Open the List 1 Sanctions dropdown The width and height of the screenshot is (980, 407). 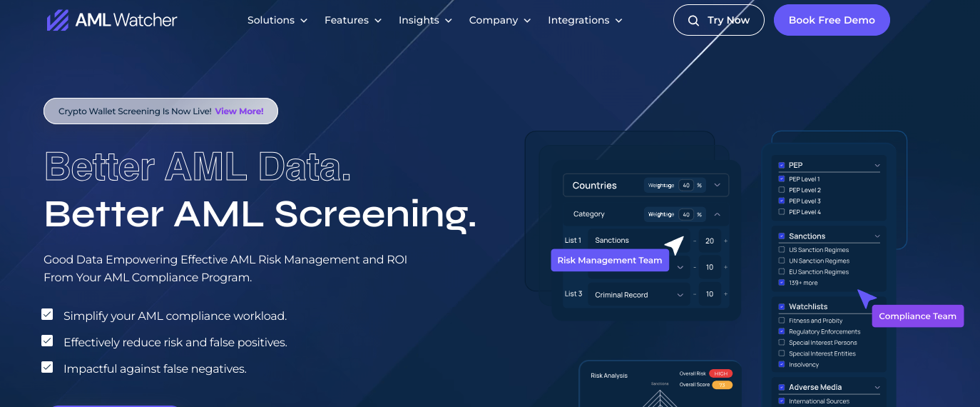pyautogui.click(x=638, y=241)
